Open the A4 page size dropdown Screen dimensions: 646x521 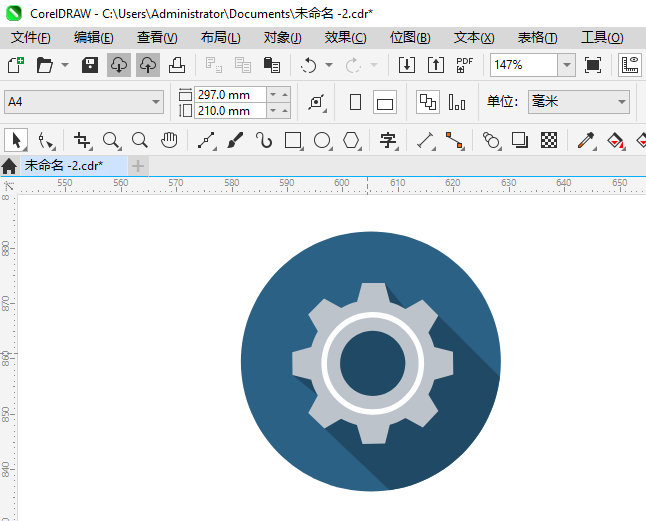click(84, 102)
